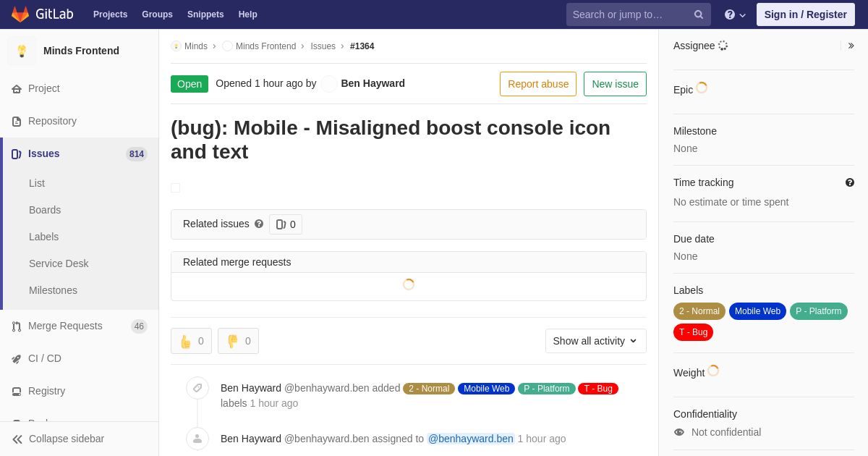Image resolution: width=868 pixels, height=456 pixels.
Task: Click the Not confidential eye icon
Action: (679, 432)
